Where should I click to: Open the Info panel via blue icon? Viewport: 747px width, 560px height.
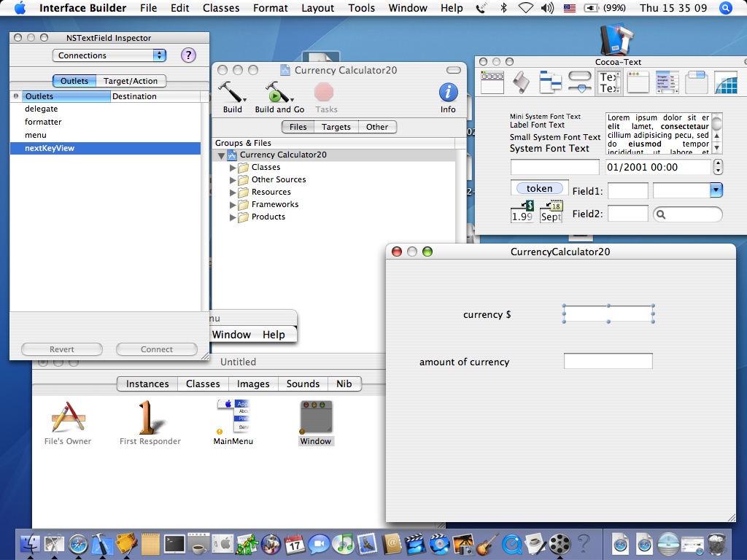pos(449,92)
